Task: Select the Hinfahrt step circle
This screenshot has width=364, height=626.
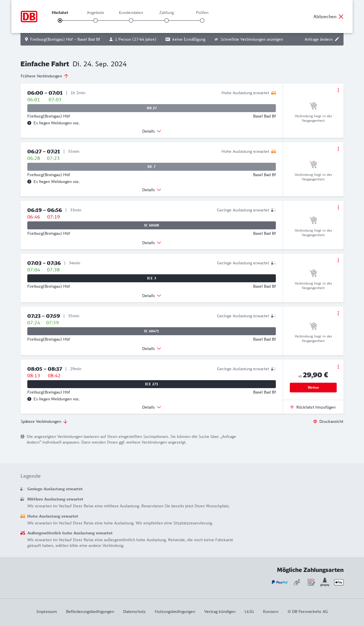Action: point(60,20)
